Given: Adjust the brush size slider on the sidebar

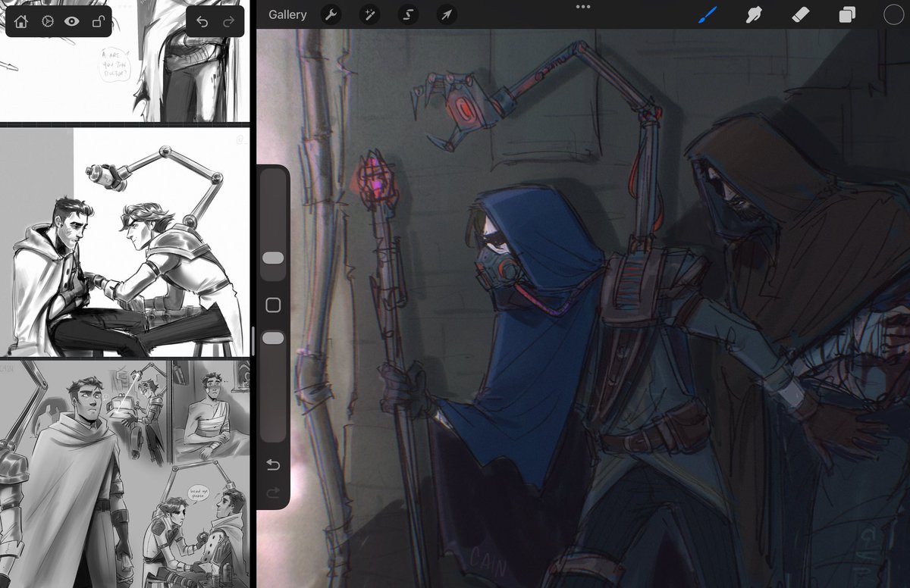Looking at the screenshot, I should point(273,259).
